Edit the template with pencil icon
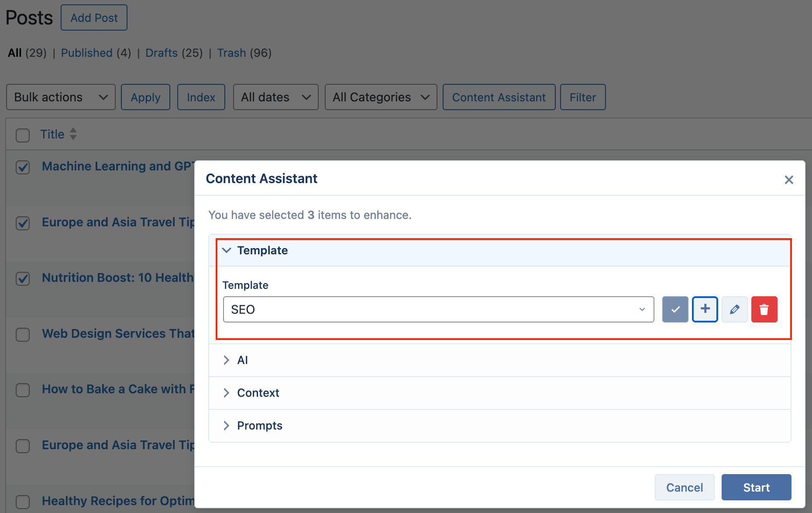This screenshot has width=812, height=513. coord(735,309)
